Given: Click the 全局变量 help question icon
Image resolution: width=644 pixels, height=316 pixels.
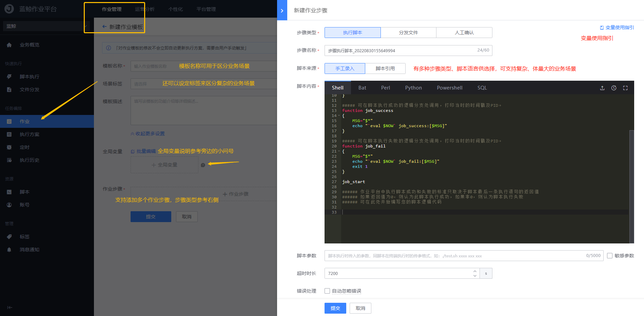Looking at the screenshot, I should [203, 165].
